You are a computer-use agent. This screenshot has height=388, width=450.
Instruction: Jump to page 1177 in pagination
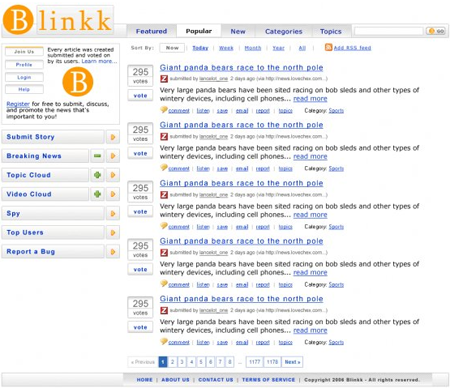point(255,362)
